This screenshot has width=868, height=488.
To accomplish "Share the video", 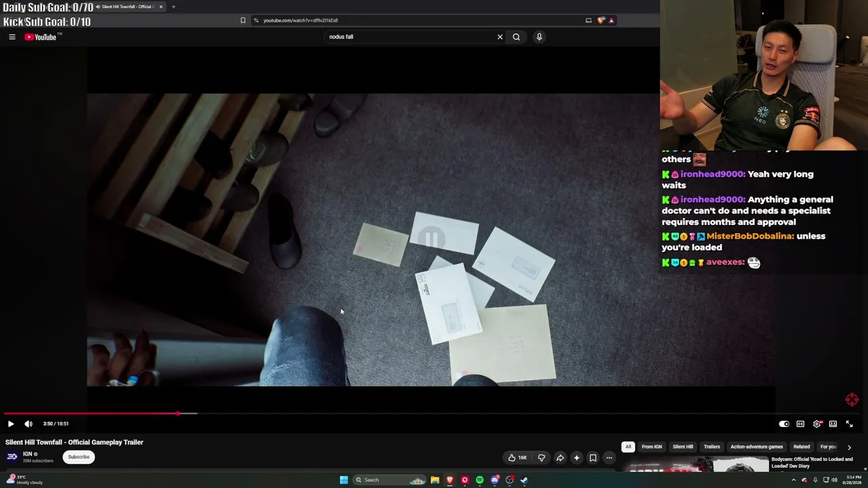I will (x=560, y=457).
